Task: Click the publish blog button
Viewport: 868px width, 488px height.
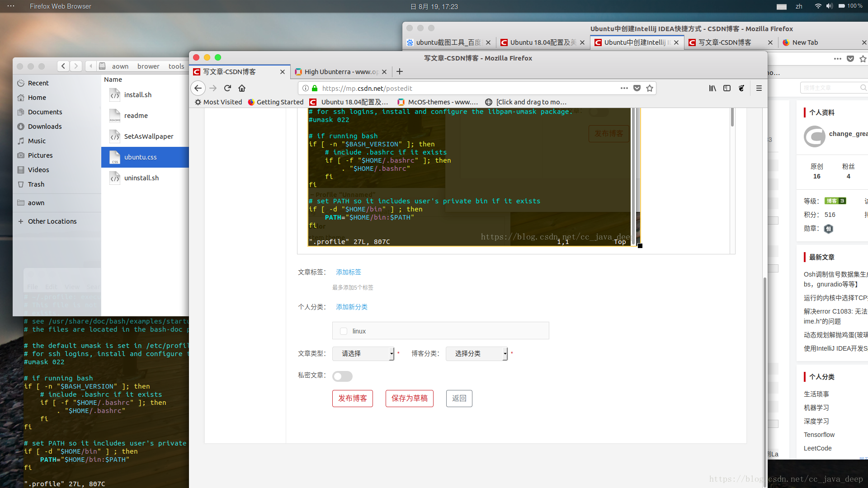Action: (353, 398)
